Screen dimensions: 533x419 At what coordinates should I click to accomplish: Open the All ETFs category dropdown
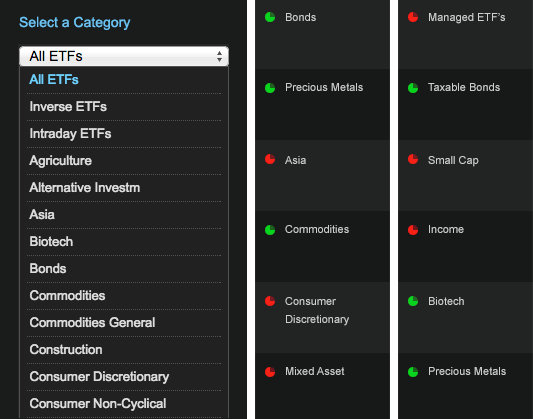[124, 56]
